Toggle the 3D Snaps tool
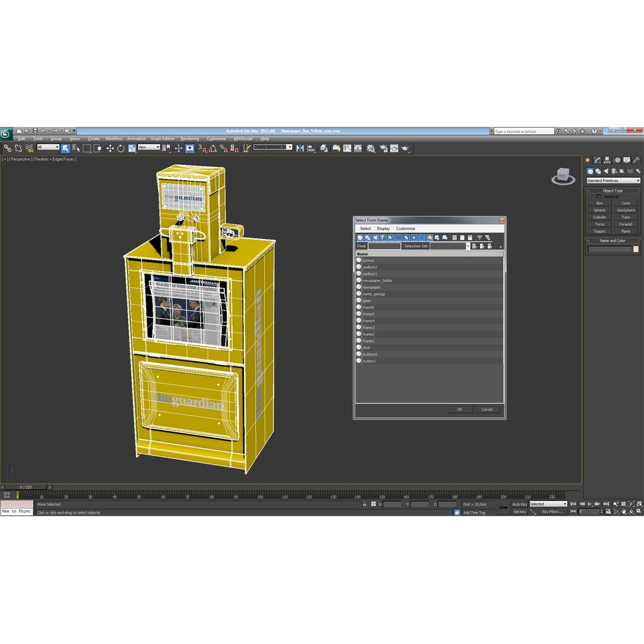This screenshot has width=644, height=644. [x=202, y=148]
